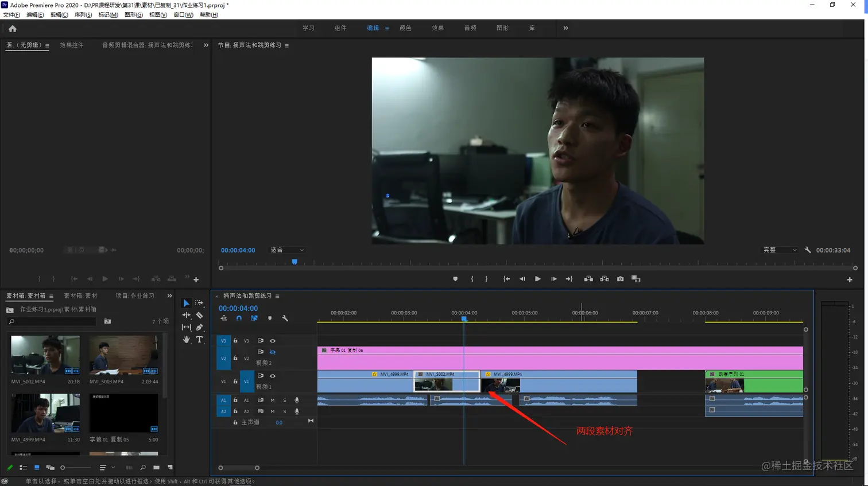Open the 序列(S) menu

click(83, 15)
